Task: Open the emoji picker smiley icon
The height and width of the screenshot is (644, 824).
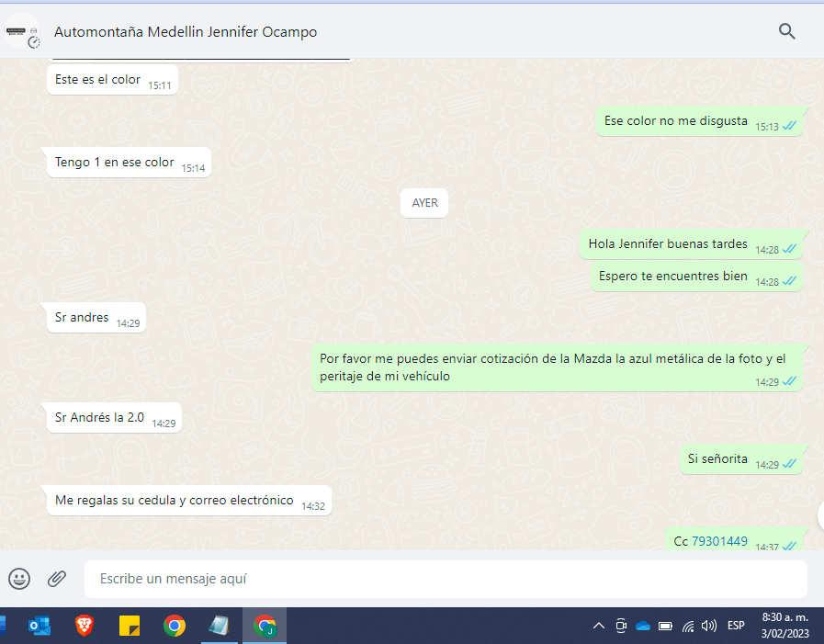Action: click(19, 579)
